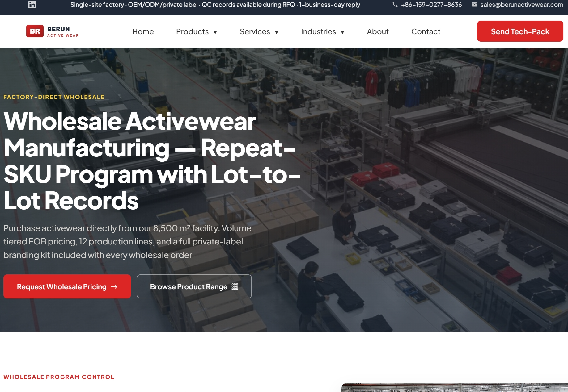Click the 'WHOLESALE PROGRAM CONTROL' heading
This screenshot has height=392, width=568.
[x=59, y=377]
